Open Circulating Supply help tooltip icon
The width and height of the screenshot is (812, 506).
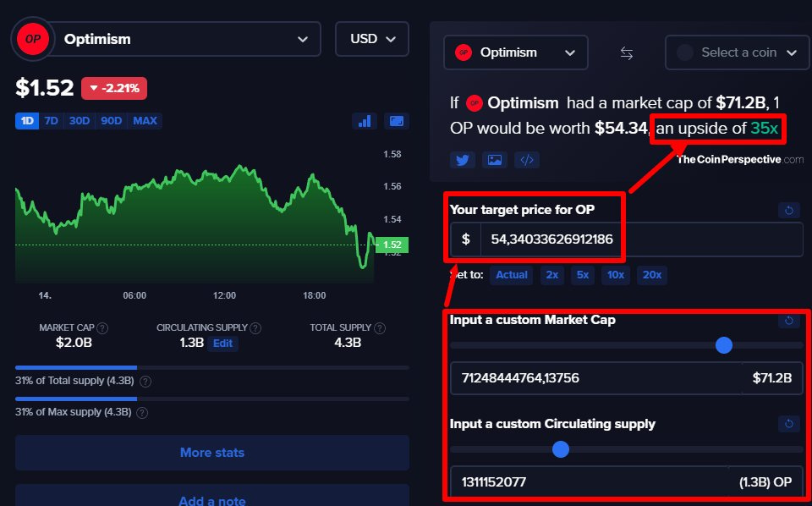coord(255,327)
